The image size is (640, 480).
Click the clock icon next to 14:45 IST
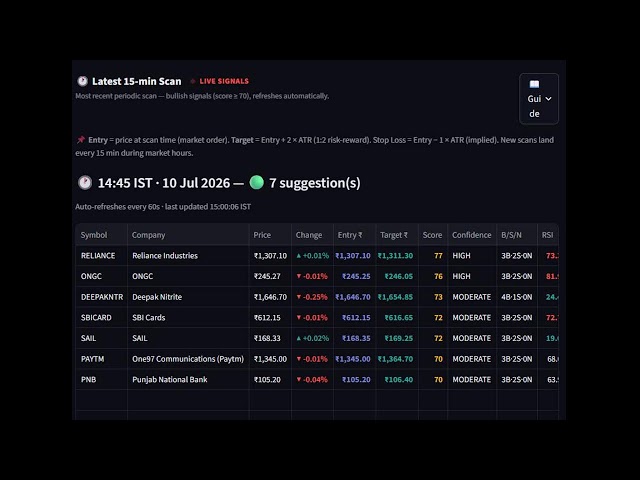[x=85, y=182]
